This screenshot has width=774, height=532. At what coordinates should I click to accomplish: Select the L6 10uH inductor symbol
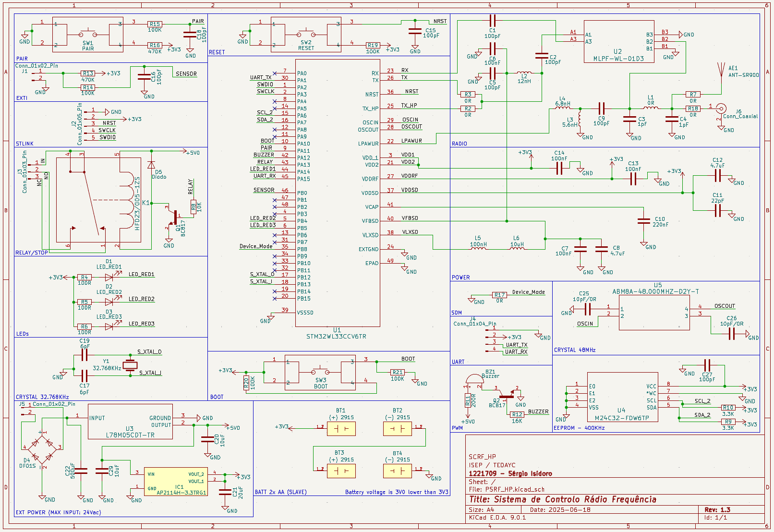pos(517,248)
